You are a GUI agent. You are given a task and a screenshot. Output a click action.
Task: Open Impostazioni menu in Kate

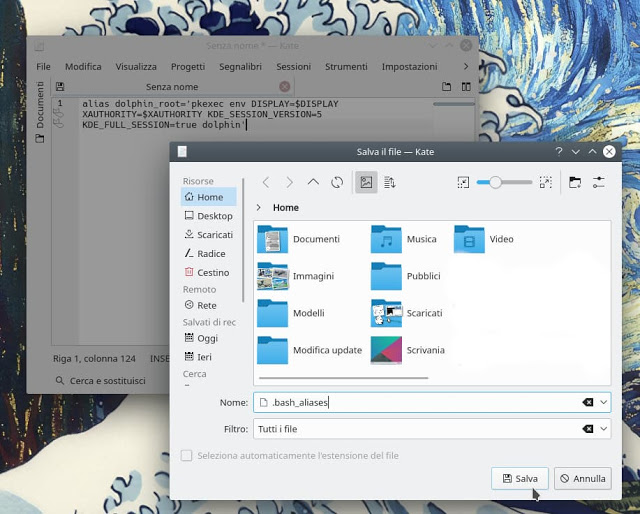[409, 66]
